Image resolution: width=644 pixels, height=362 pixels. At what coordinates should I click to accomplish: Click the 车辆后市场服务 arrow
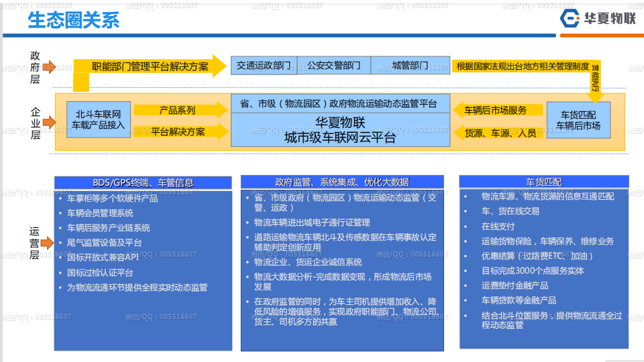[x=498, y=110]
